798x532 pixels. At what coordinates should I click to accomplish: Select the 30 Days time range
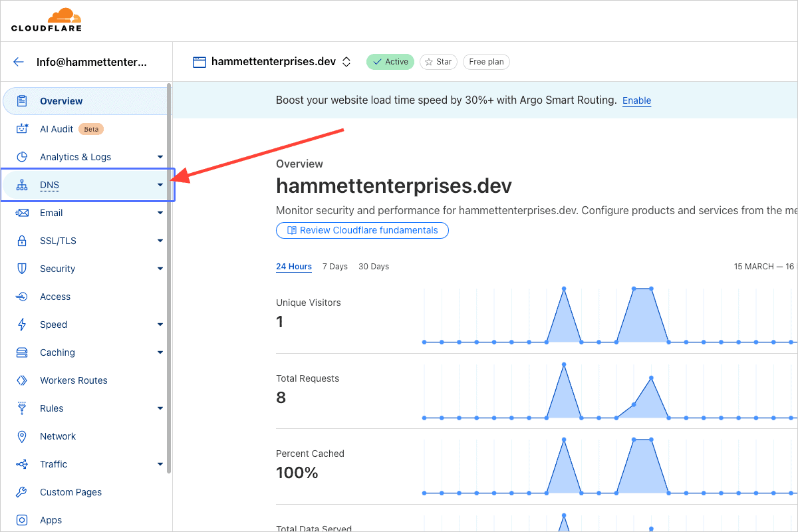point(373,267)
